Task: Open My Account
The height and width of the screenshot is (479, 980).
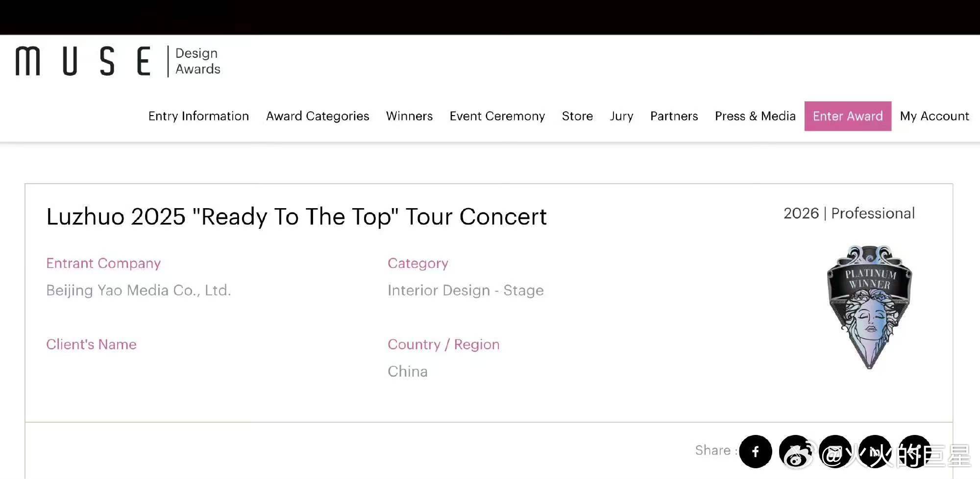Action: pos(934,116)
